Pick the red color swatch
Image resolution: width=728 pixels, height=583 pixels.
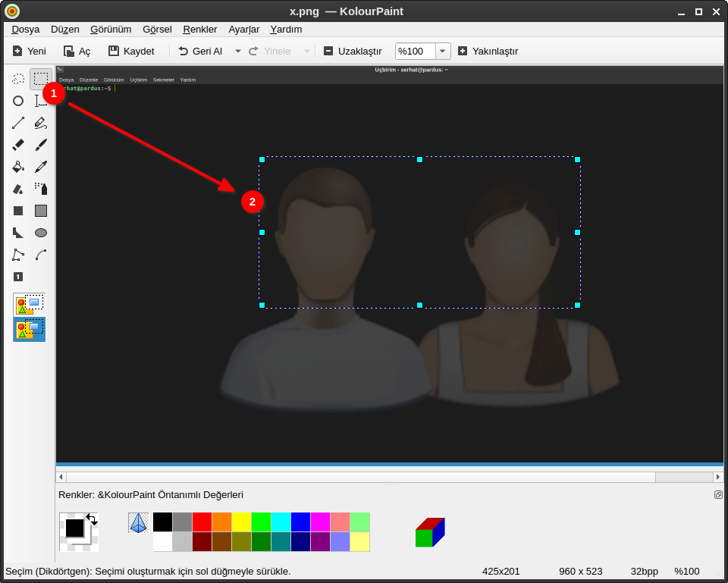click(202, 522)
